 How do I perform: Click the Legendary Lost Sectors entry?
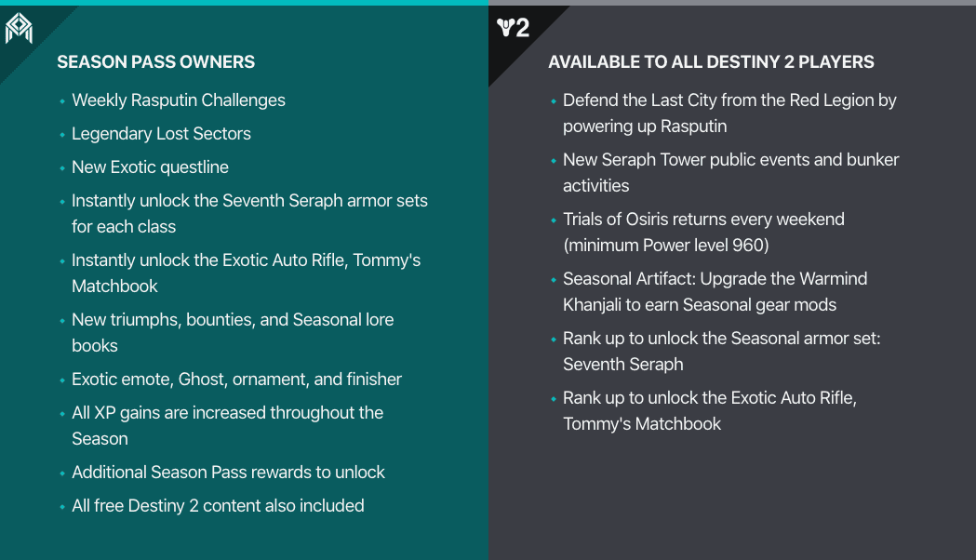click(x=161, y=134)
